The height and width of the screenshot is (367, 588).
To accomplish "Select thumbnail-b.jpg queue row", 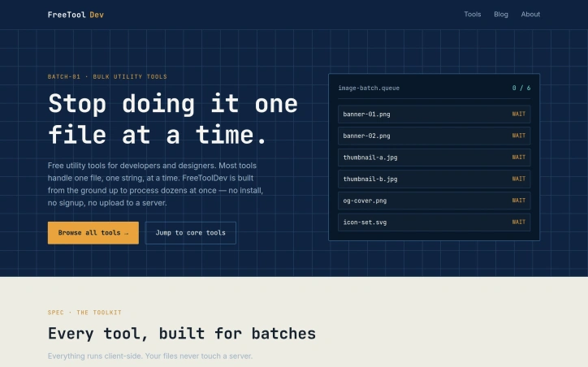I will click(x=434, y=179).
